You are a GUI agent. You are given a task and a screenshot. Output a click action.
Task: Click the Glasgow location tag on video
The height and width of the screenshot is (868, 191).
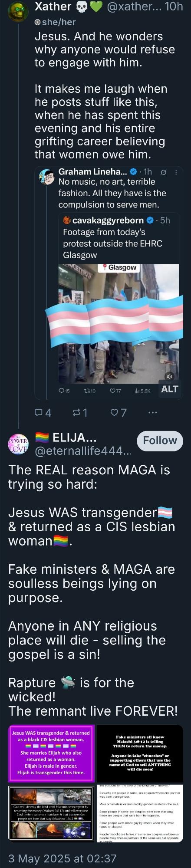119,268
